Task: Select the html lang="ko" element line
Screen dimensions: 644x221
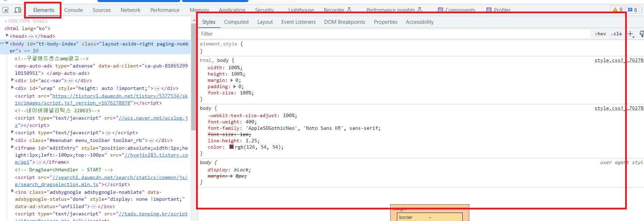Action: click(x=27, y=29)
